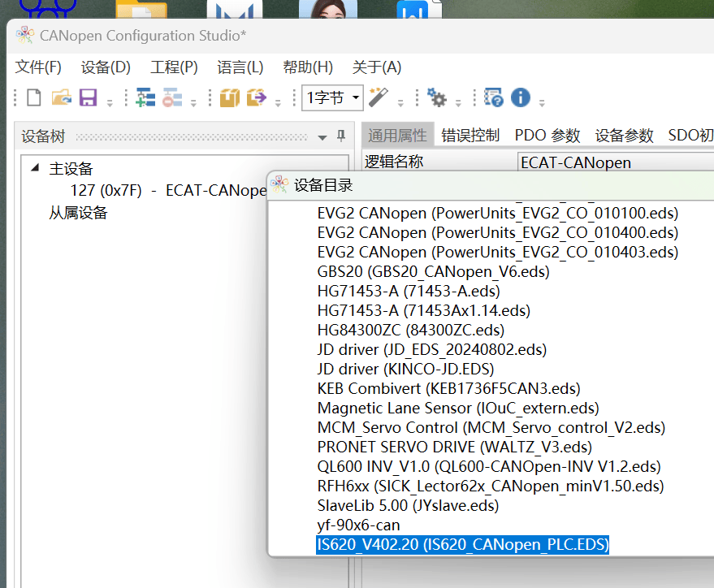Select EVG2 CANopen 010403.eds entry
714x588 pixels.
[498, 252]
